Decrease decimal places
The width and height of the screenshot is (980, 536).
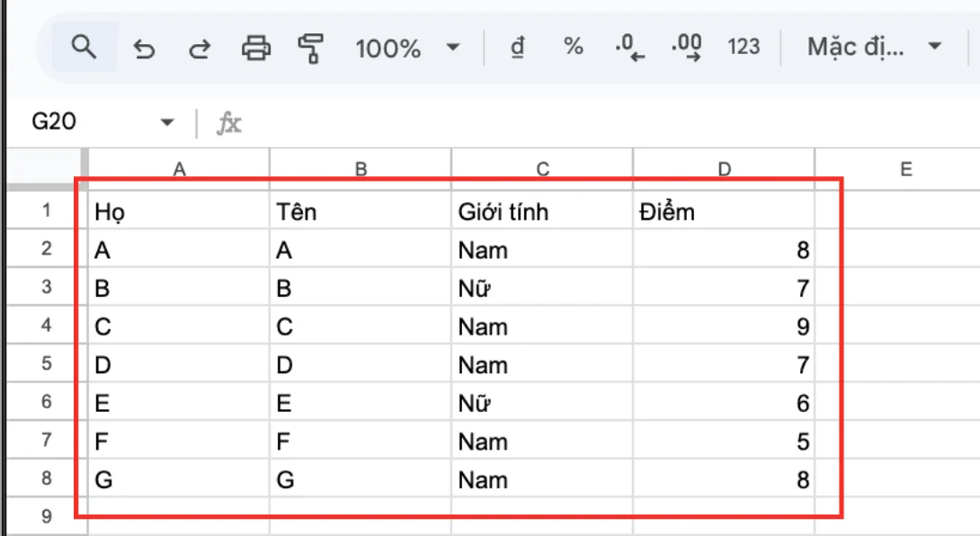tap(629, 48)
